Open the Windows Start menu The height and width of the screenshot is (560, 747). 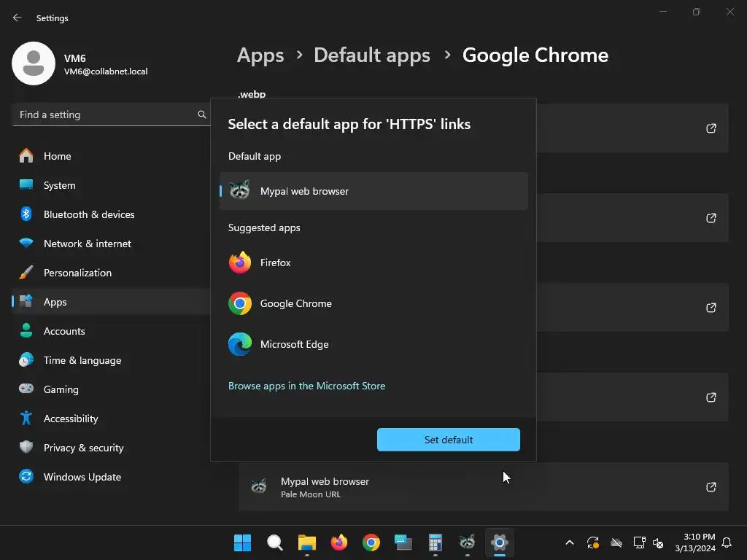coord(242,542)
